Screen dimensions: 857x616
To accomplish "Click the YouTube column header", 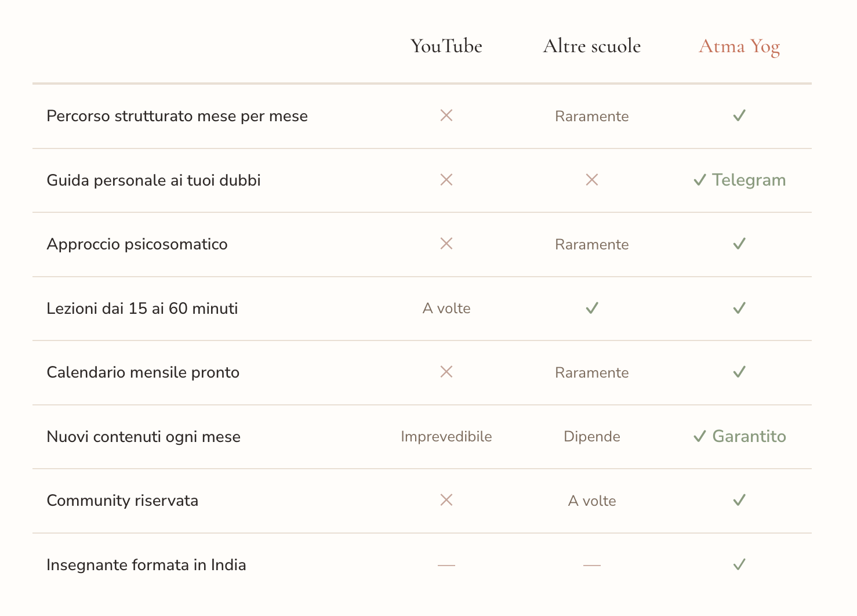I will tap(446, 46).
